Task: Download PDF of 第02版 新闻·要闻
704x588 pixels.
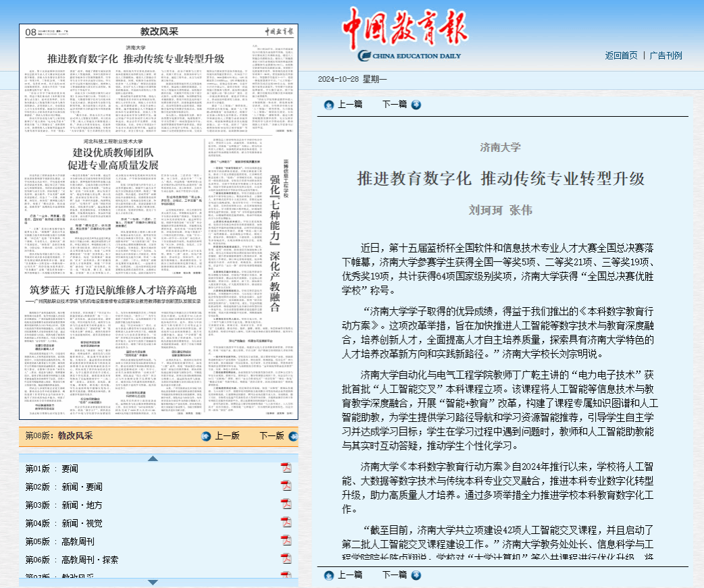Action: [286, 486]
